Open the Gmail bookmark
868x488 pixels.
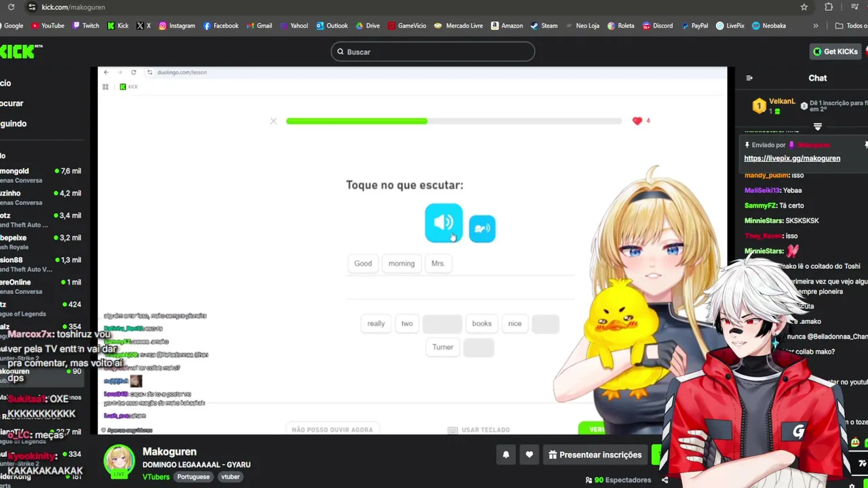[259, 26]
